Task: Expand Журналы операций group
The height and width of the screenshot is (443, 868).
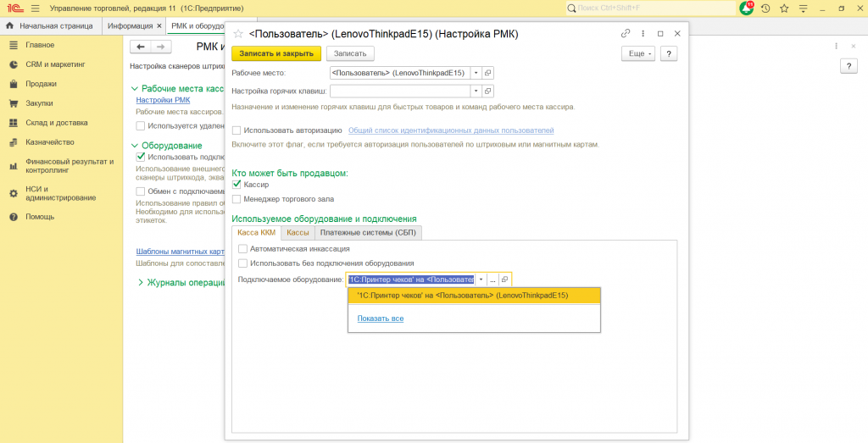Action: pyautogui.click(x=141, y=283)
